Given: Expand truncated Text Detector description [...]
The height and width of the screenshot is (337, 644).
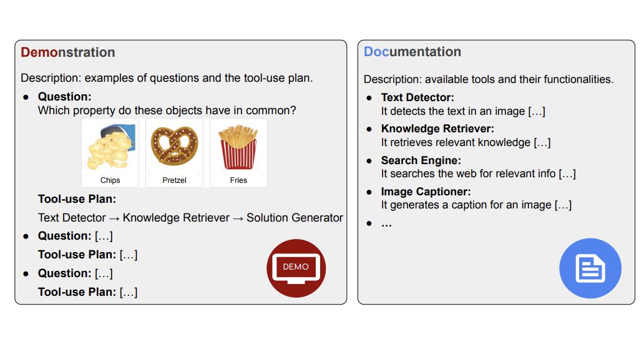Looking at the screenshot, I should click(x=537, y=111).
